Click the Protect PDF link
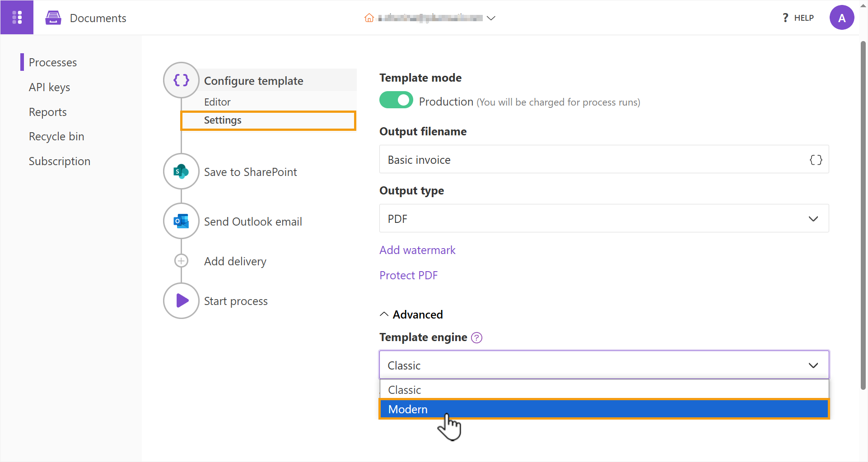868x462 pixels. click(408, 275)
